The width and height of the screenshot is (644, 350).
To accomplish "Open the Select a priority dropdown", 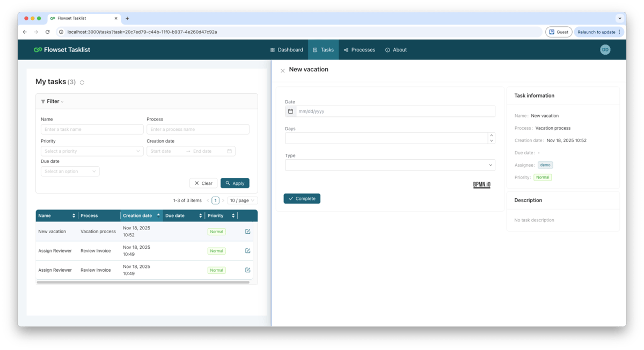I will point(92,151).
